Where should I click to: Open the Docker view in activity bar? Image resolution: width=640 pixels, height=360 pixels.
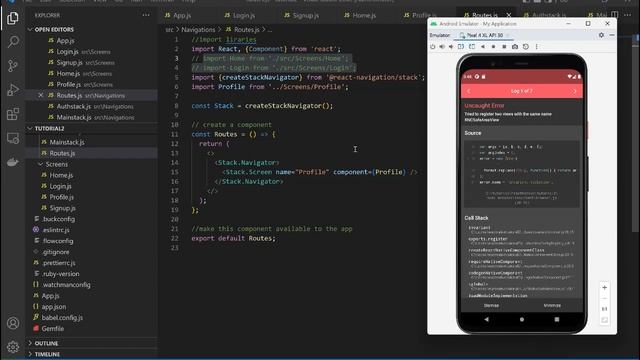point(13,162)
